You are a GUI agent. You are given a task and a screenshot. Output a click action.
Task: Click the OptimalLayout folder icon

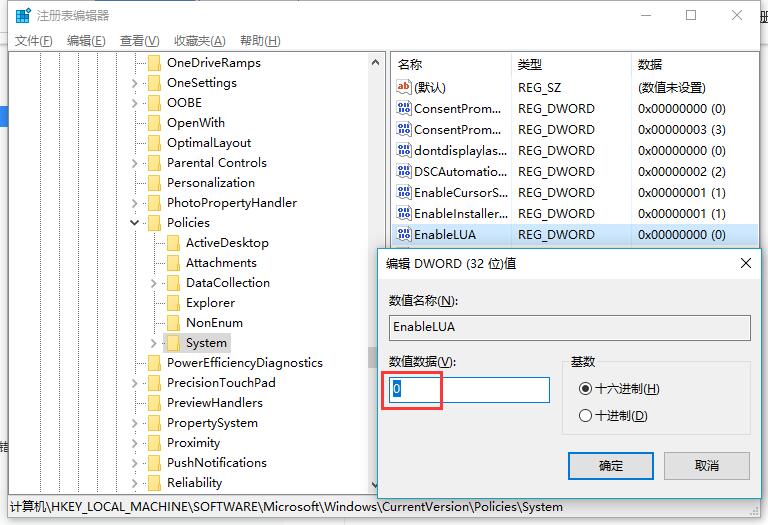click(x=154, y=143)
